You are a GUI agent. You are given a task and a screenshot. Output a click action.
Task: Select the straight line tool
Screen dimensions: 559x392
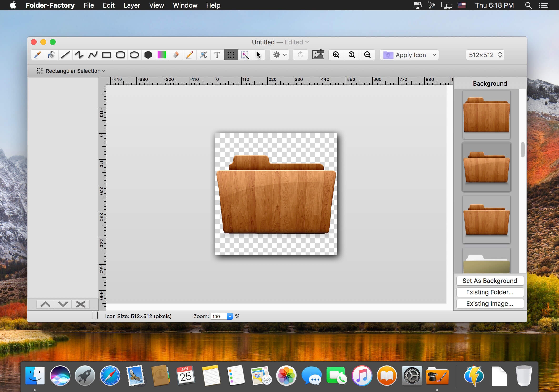tap(65, 55)
